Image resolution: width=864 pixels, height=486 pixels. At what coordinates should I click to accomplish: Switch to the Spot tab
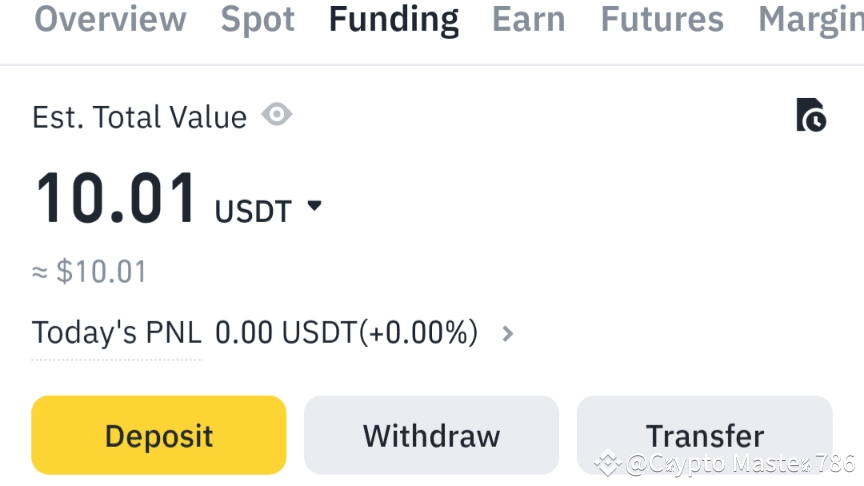tap(258, 20)
